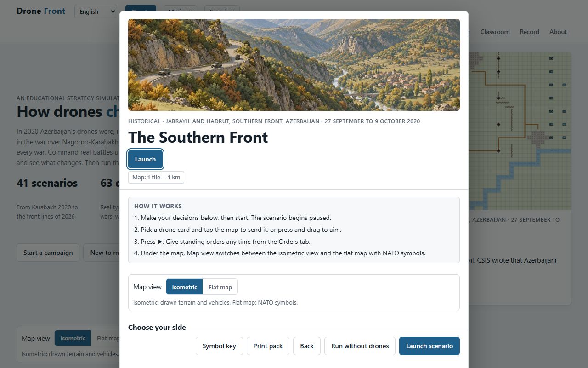Click the scenario grid map thumbnail
588x368 pixels.
pos(520,131)
